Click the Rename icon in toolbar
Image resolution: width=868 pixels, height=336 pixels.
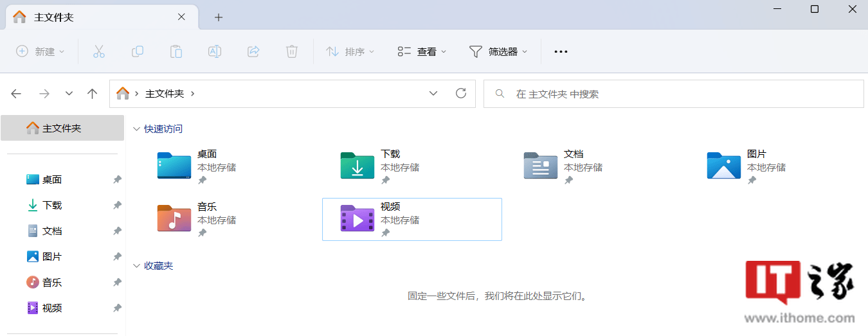[215, 51]
